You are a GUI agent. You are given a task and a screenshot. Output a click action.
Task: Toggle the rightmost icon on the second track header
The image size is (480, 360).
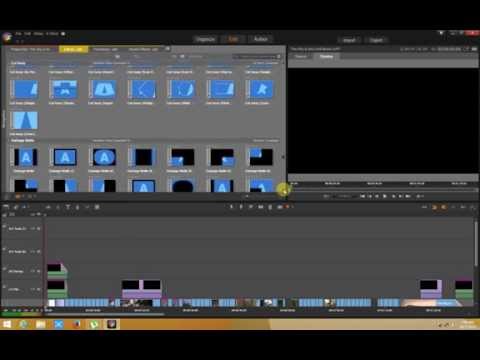pyautogui.click(x=39, y=252)
